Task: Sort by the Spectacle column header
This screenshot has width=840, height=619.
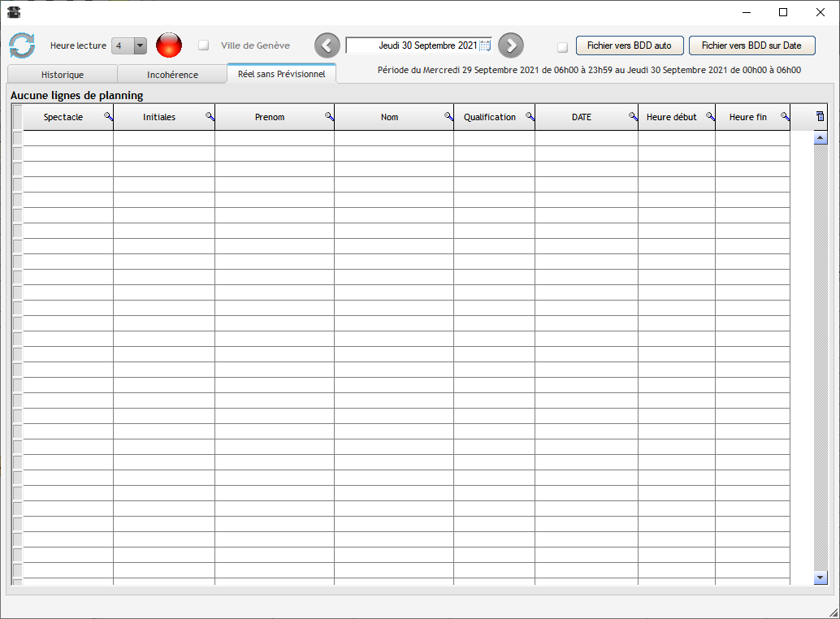Action: [x=63, y=117]
